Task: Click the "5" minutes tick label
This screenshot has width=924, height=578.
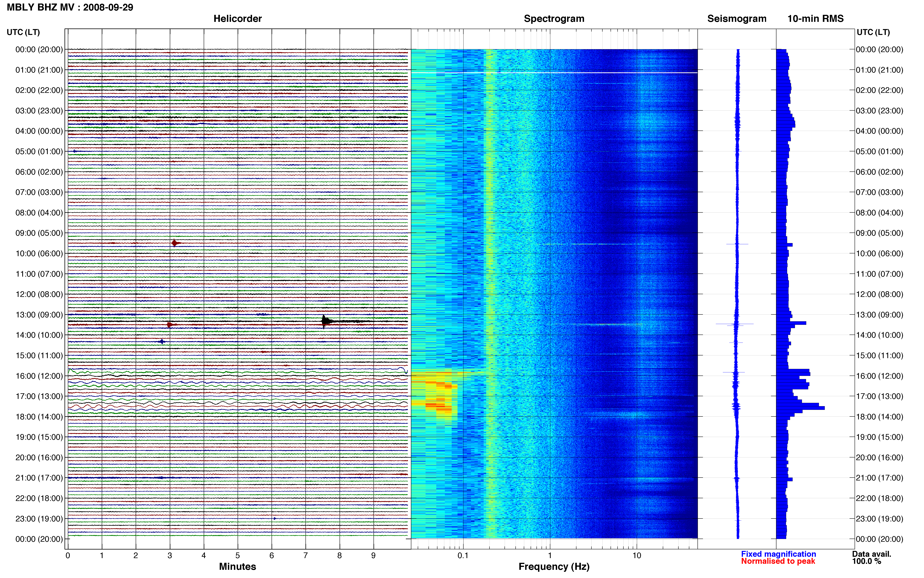Action: (x=238, y=555)
